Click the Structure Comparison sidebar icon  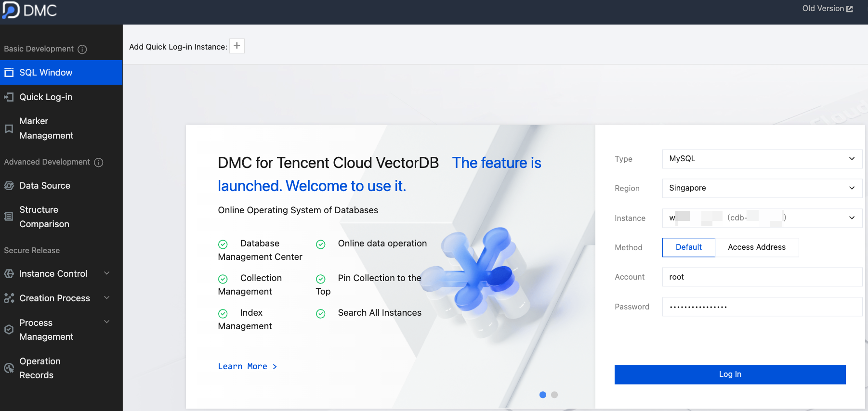(9, 217)
